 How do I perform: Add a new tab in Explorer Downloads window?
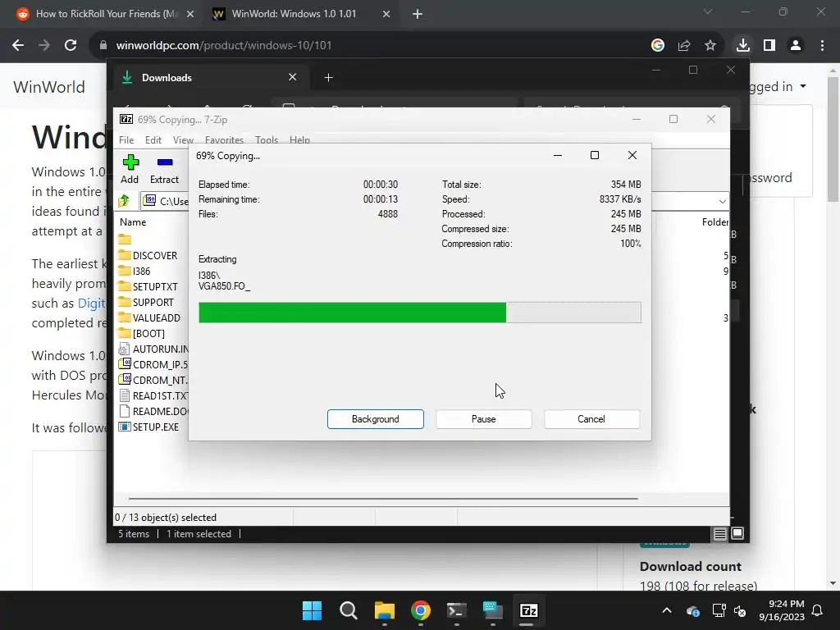328,78
